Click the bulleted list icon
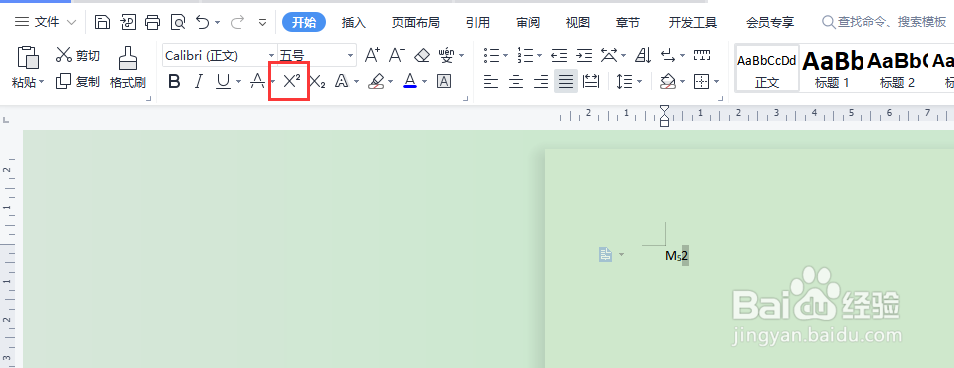Image resolution: width=954 pixels, height=368 pixels. 492,55
